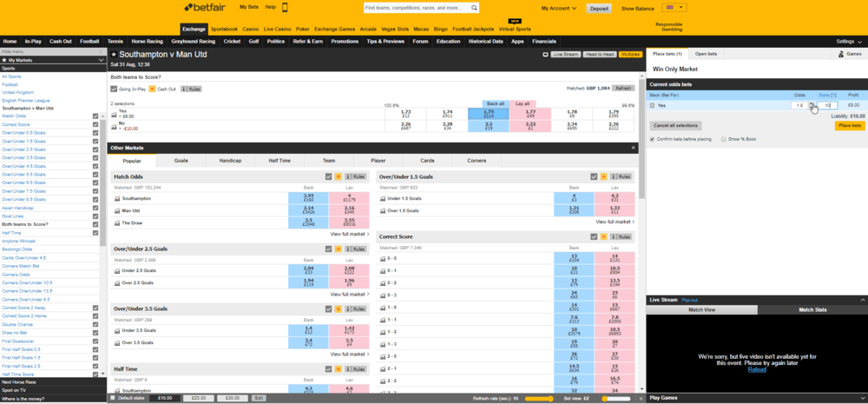868x404 pixels.
Task: Expand the Settings dropdown
Action: [x=849, y=41]
